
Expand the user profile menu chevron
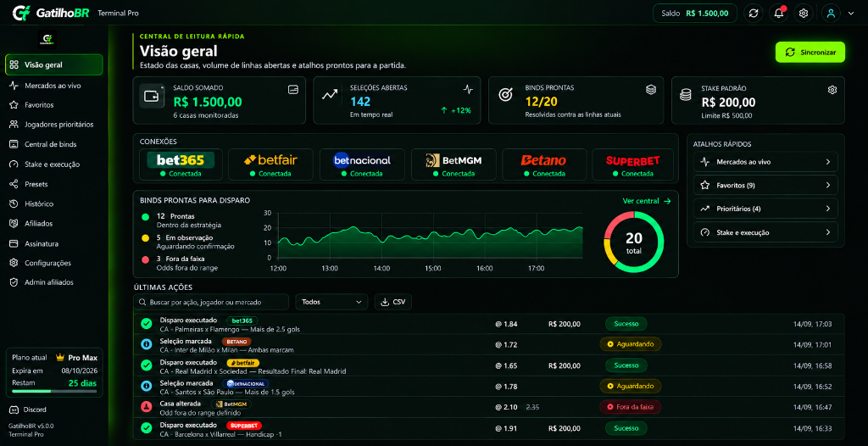(x=851, y=14)
